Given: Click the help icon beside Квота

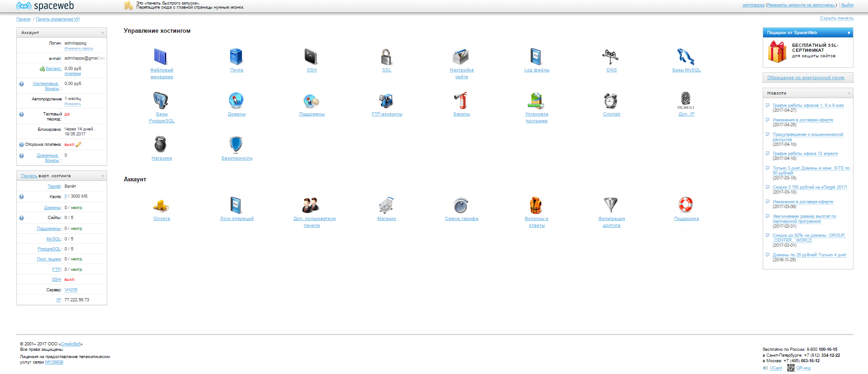Looking at the screenshot, I should coord(21,197).
